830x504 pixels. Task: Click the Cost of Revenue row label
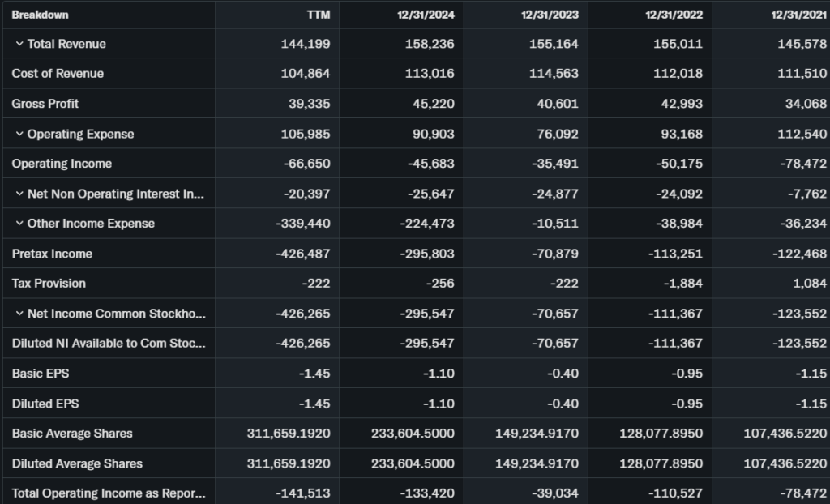coord(58,74)
